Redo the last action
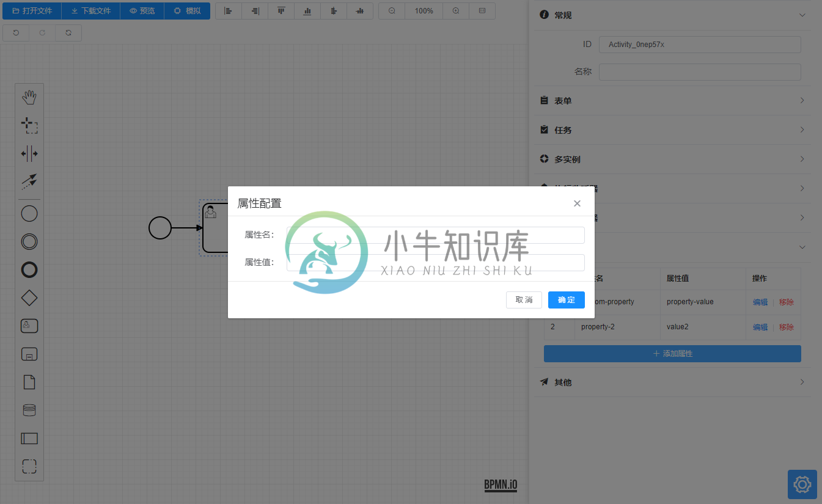Viewport: 822px width, 504px height. 42,33
